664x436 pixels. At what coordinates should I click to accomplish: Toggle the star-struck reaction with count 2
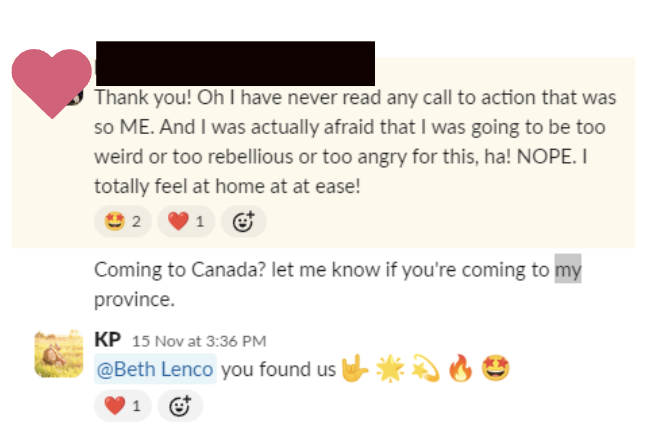tap(123, 221)
